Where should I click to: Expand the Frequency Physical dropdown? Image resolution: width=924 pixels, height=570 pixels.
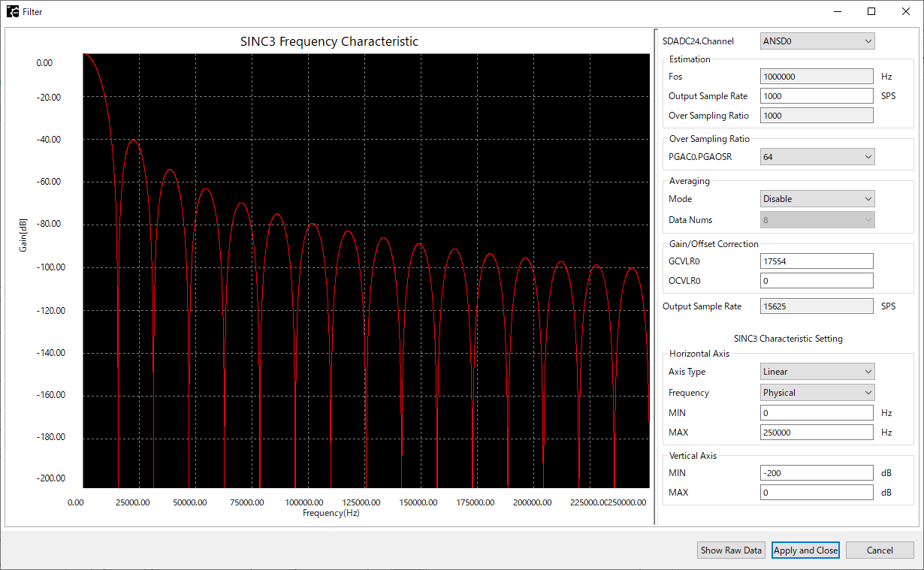tap(817, 393)
